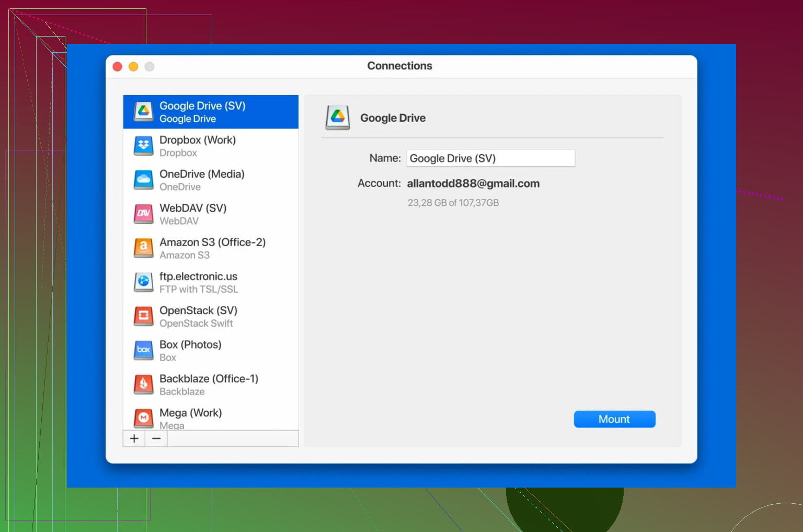
Task: Click the allantodd888@gmail.com account text
Action: pyautogui.click(x=473, y=183)
